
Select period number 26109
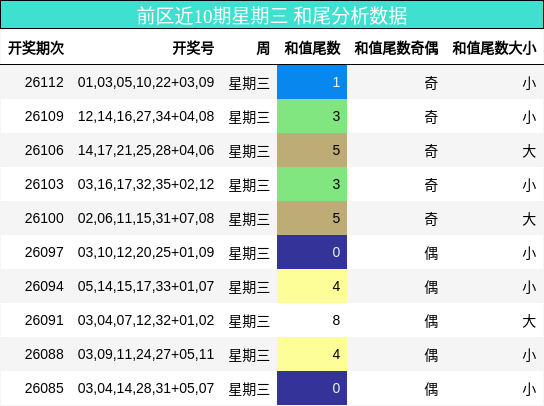tap(44, 117)
